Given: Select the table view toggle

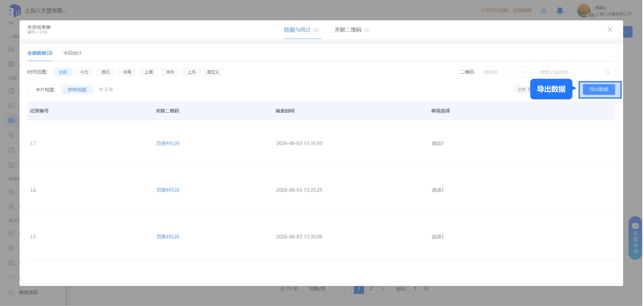Looking at the screenshot, I should point(77,90).
